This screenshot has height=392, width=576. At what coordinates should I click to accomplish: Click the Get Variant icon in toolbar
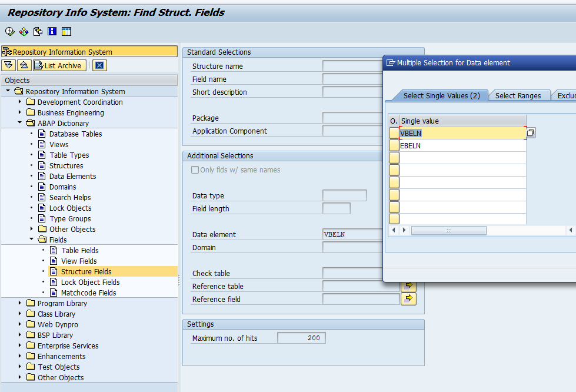click(24, 32)
